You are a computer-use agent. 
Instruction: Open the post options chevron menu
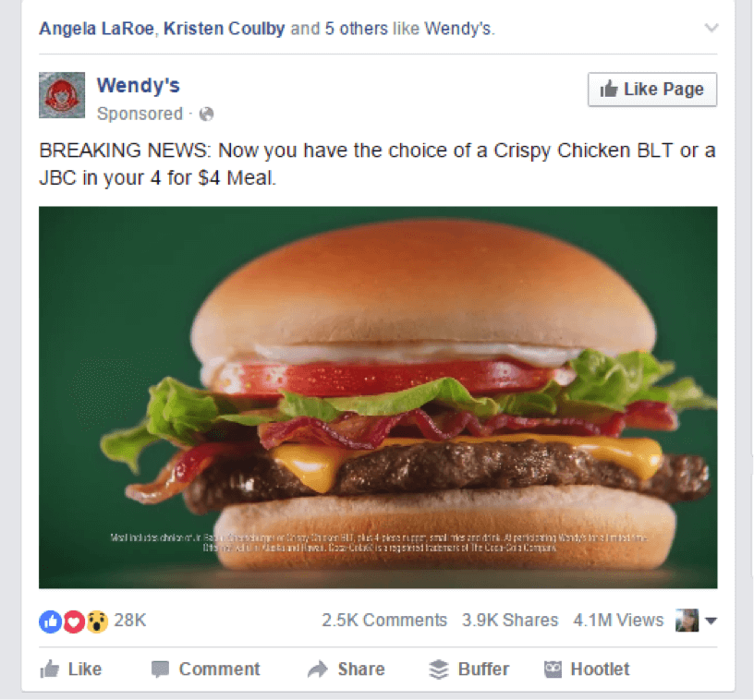click(711, 28)
